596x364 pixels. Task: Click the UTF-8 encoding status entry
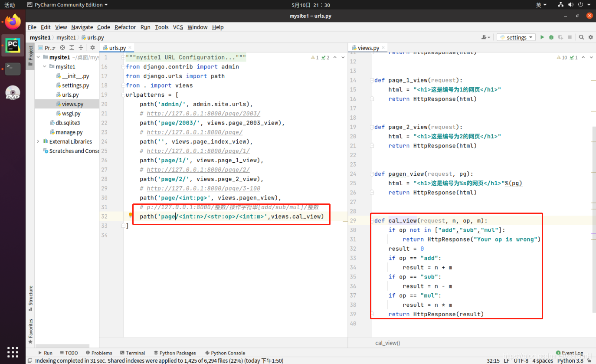[x=521, y=361]
